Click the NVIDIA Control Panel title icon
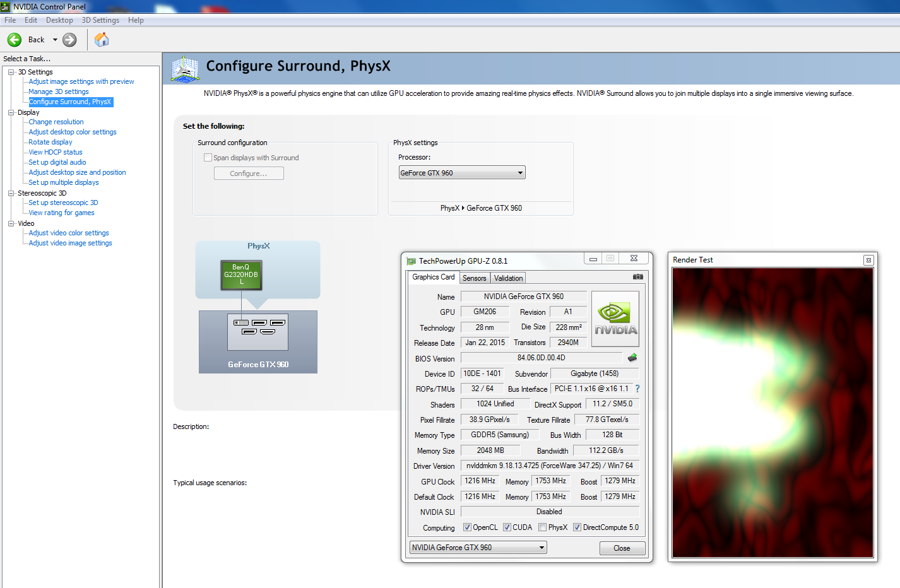 pyautogui.click(x=6, y=6)
